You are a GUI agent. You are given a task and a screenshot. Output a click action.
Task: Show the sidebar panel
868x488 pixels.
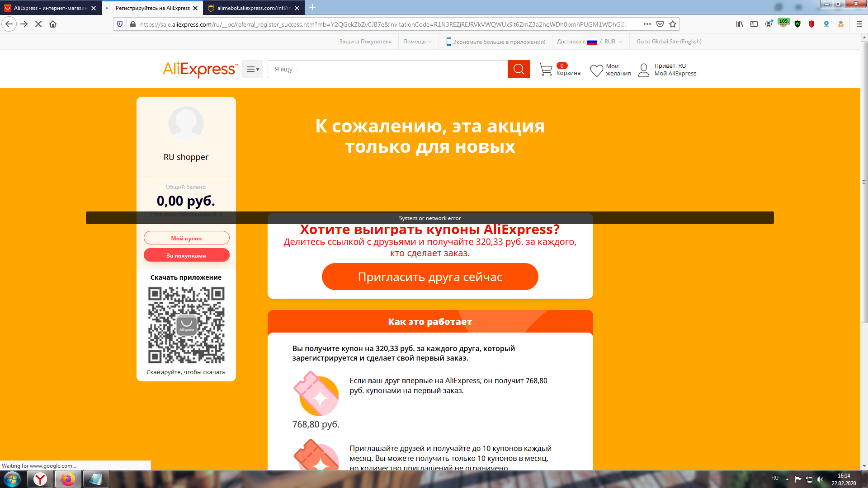[x=754, y=24]
